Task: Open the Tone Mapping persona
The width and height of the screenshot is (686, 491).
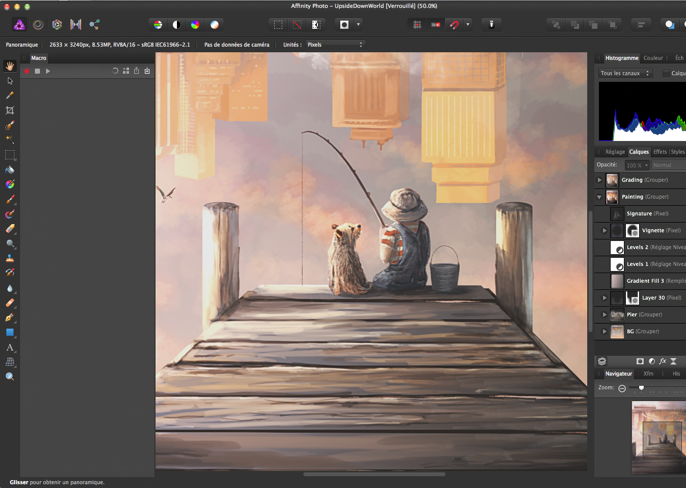Action: click(76, 25)
